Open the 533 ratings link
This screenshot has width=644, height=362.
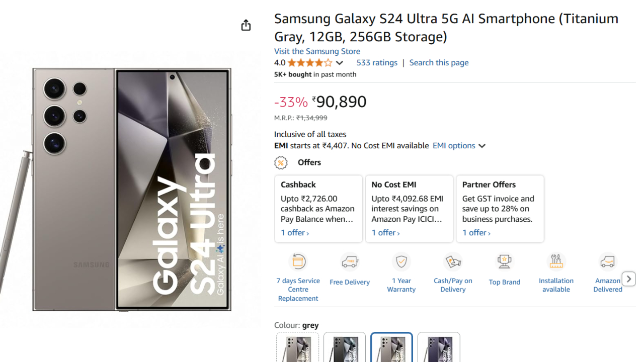coord(377,63)
